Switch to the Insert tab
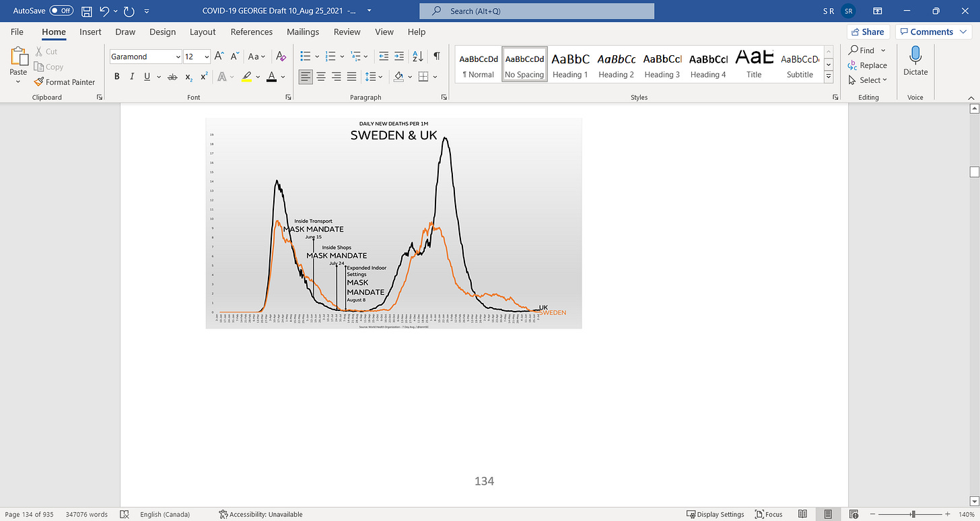Screen dimensions: 980x521 pyautogui.click(x=90, y=32)
